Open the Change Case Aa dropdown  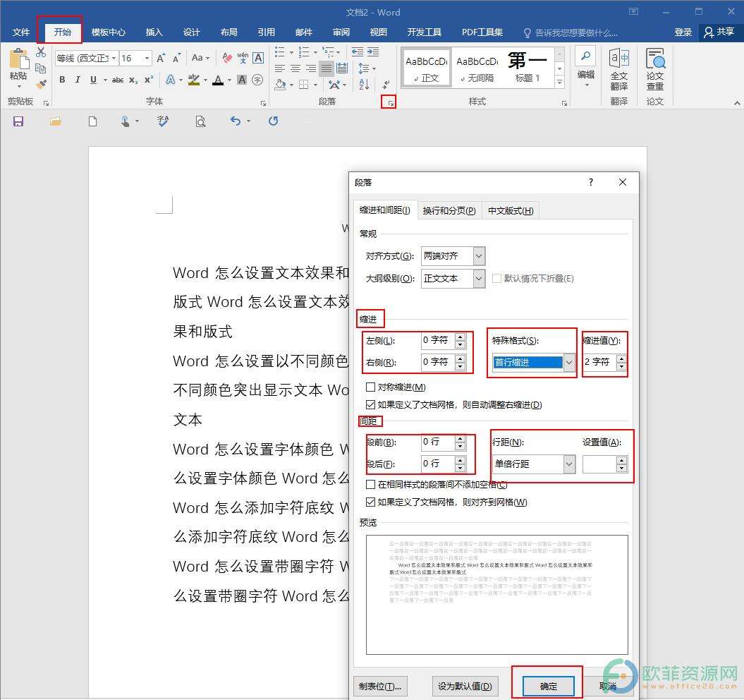click(x=200, y=58)
